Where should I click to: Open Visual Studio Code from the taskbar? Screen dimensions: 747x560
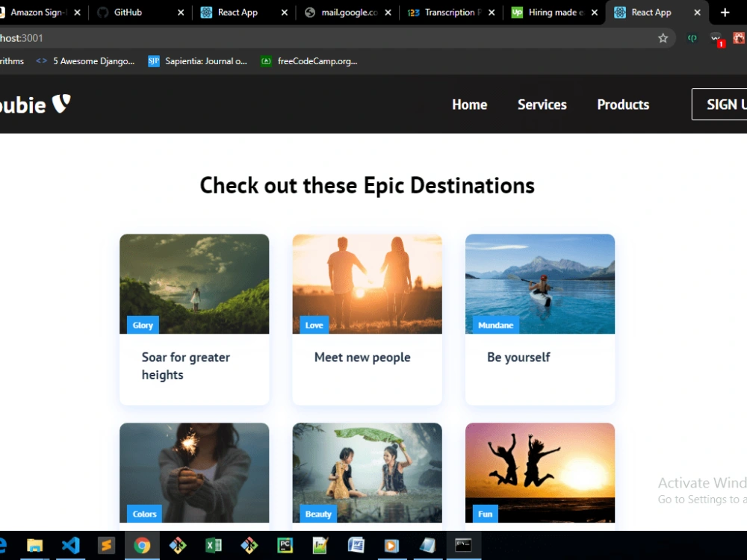click(70, 545)
